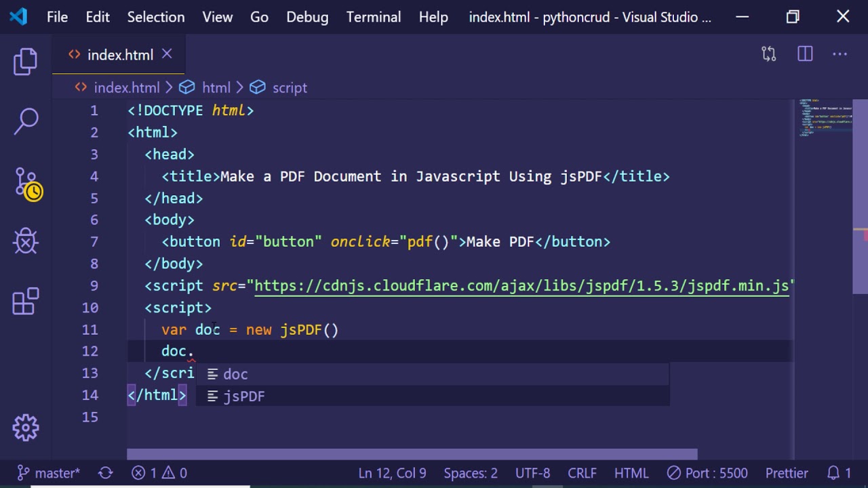The width and height of the screenshot is (868, 488).
Task: Change the CRLF end of line setting
Action: pos(582,473)
